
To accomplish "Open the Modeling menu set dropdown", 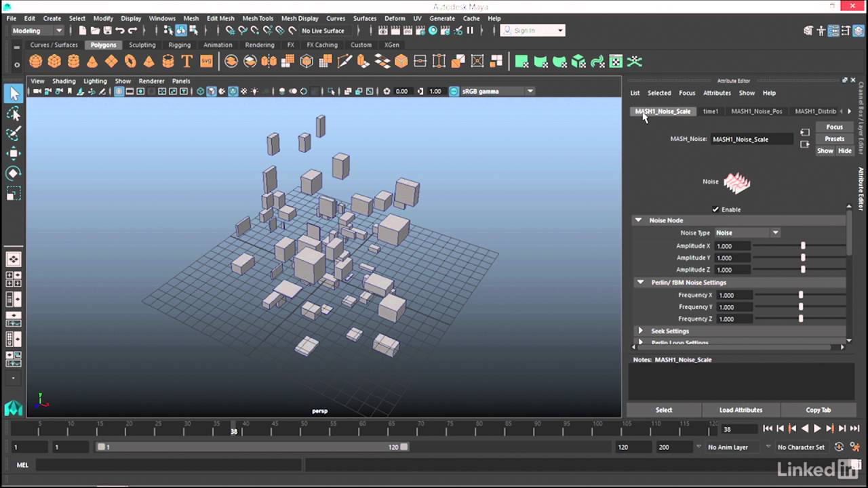I will click(37, 30).
